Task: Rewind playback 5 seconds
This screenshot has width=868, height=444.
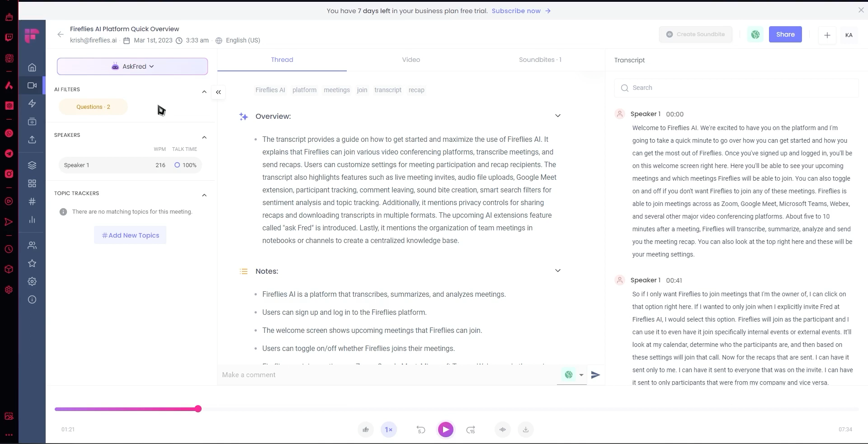Action: point(421,430)
